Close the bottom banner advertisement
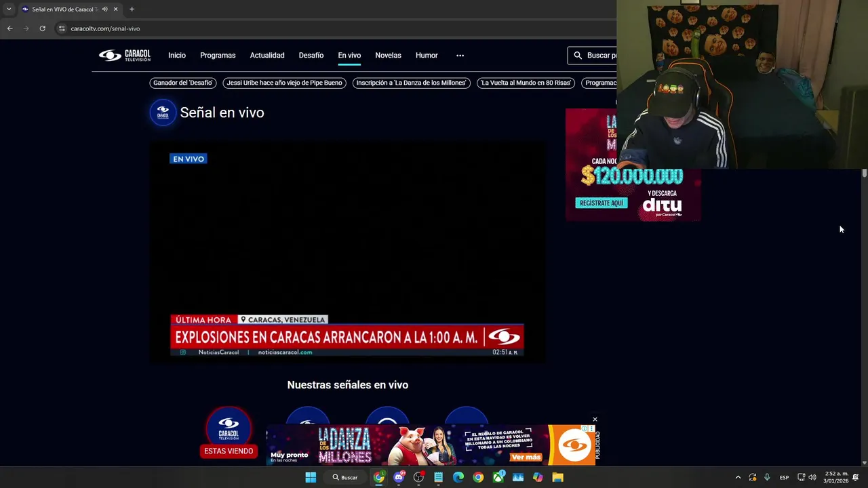This screenshot has width=868, height=488. (x=595, y=420)
